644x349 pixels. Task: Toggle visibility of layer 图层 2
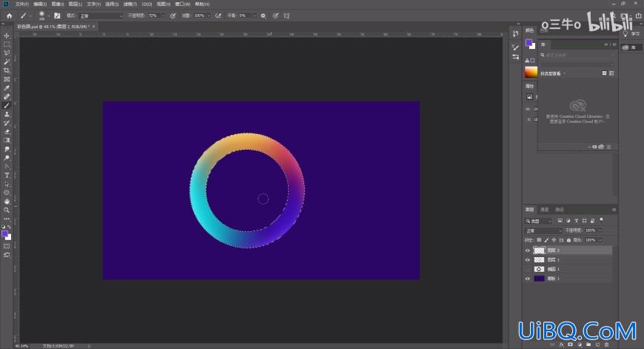click(527, 250)
